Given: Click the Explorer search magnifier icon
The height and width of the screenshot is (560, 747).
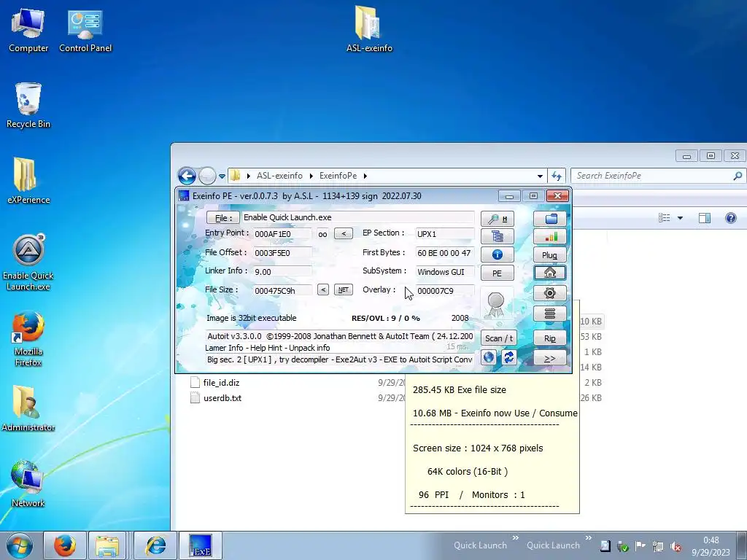Looking at the screenshot, I should pyautogui.click(x=738, y=176).
